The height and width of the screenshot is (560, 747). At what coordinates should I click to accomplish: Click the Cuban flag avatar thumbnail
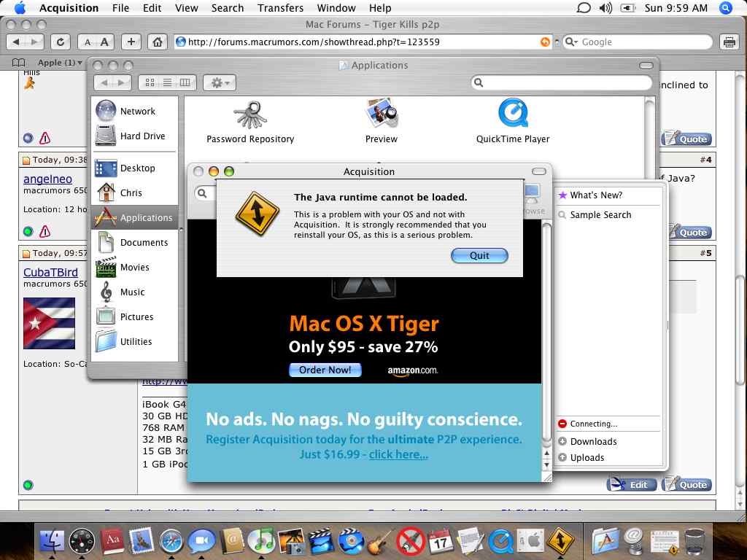pos(49,323)
